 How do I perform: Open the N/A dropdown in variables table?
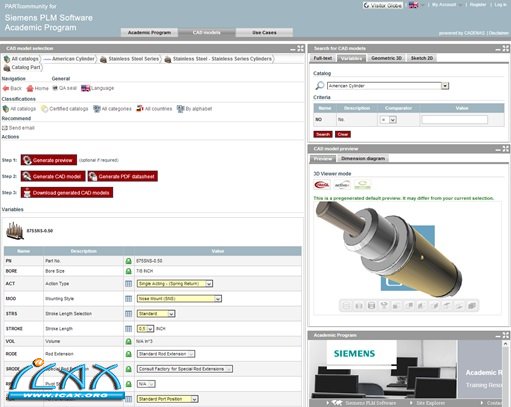146,384
